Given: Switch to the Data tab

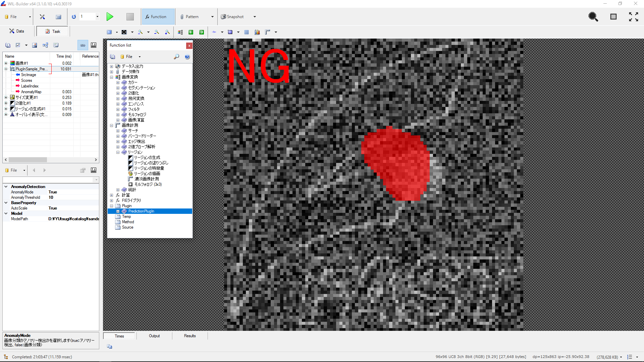Looking at the screenshot, I should tap(17, 31).
